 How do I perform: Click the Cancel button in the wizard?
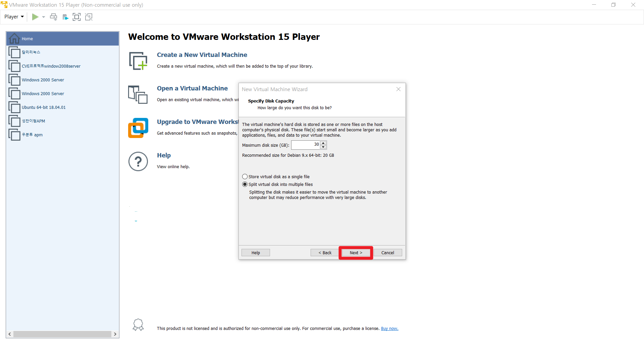388,253
